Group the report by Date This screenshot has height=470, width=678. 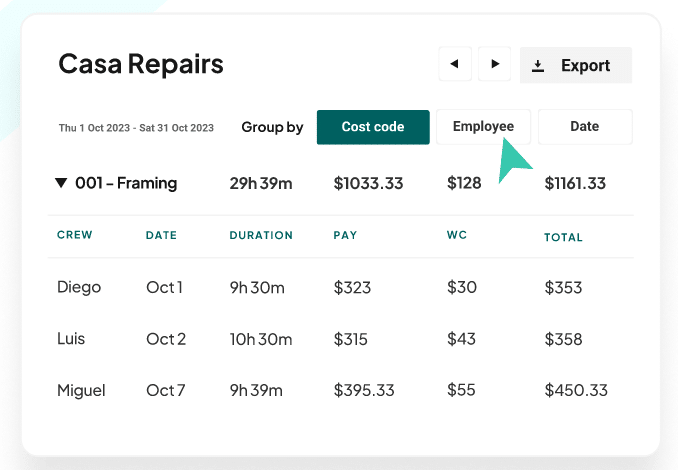point(585,127)
